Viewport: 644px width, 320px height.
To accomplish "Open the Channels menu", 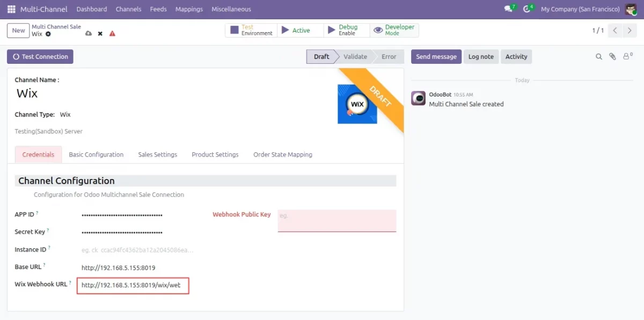I will coord(128,9).
